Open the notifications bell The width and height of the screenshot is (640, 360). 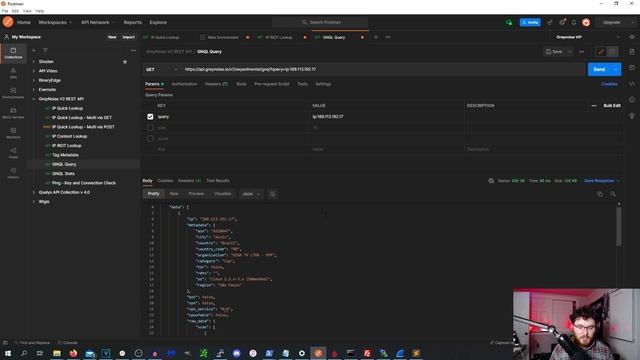coord(574,22)
